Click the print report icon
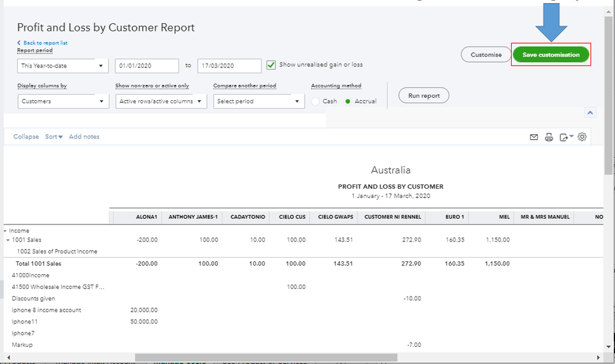615x364 pixels. [549, 136]
